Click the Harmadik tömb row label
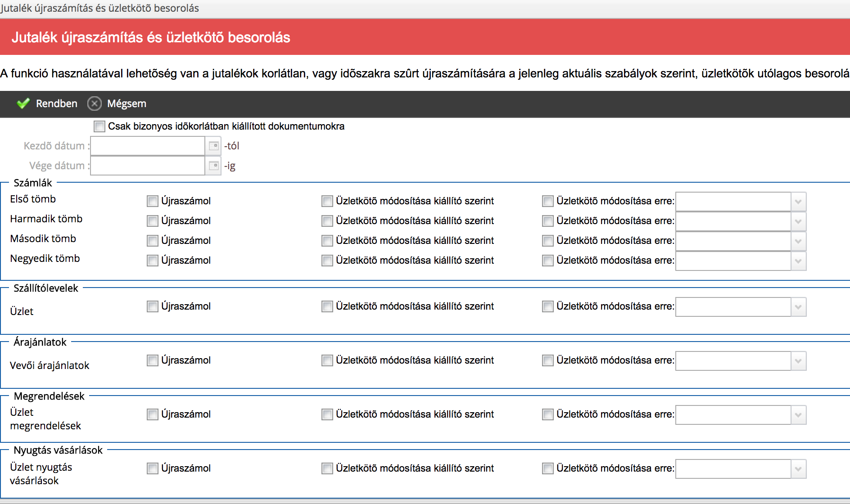The image size is (850, 504). click(46, 219)
